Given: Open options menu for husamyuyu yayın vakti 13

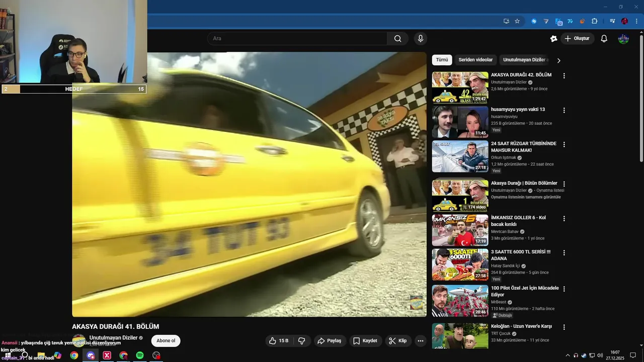Looking at the screenshot, I should click(564, 110).
